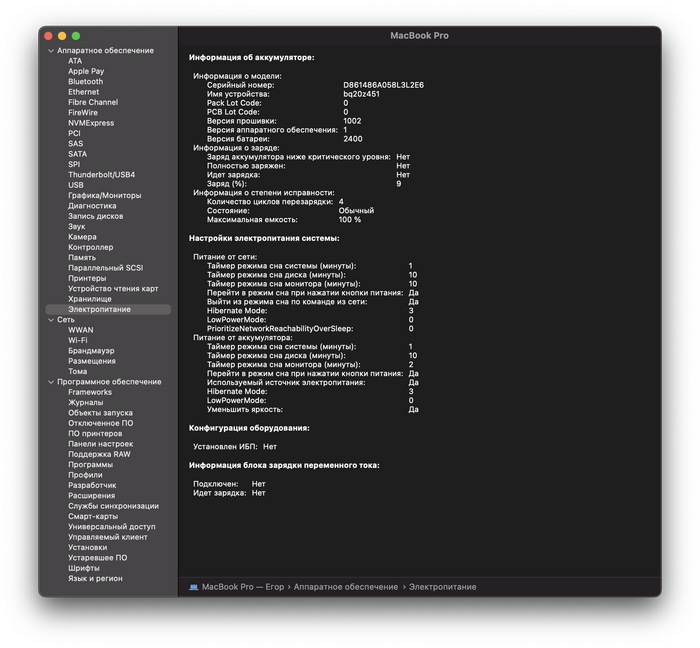Click the Максимальная емкость value 100 %
This screenshot has height=648, width=700.
coord(350,220)
